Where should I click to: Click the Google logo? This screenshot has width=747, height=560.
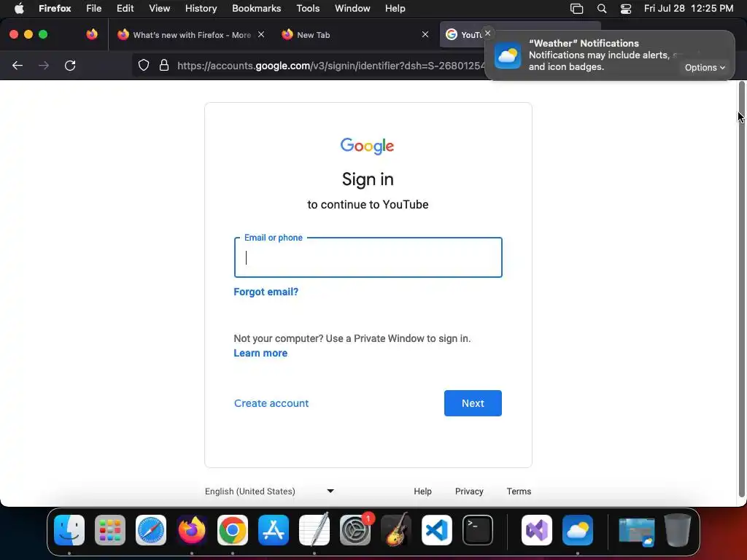point(368,146)
